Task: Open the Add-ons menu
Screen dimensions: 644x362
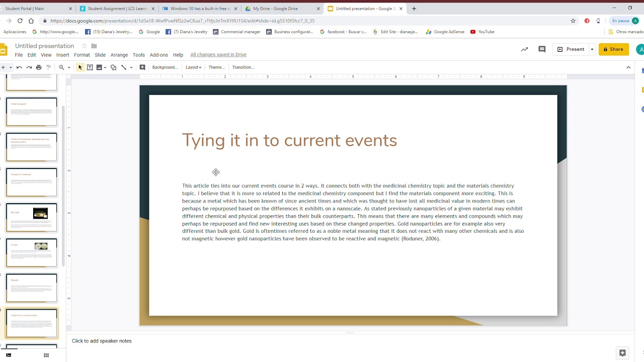Action: pyautogui.click(x=159, y=55)
